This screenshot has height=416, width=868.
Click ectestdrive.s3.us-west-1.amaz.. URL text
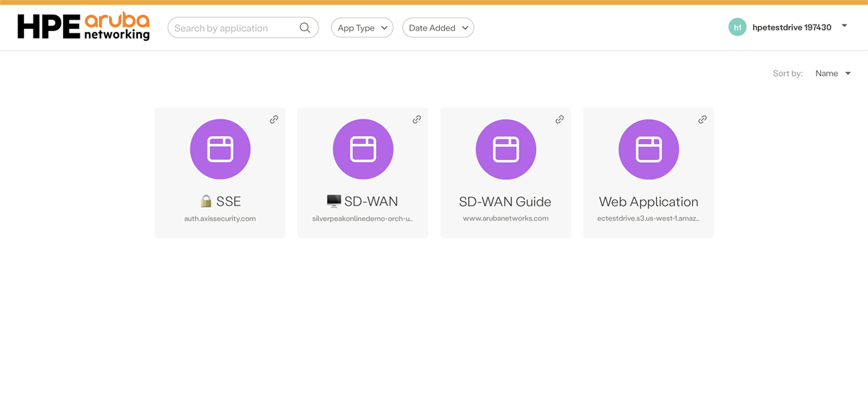(648, 218)
